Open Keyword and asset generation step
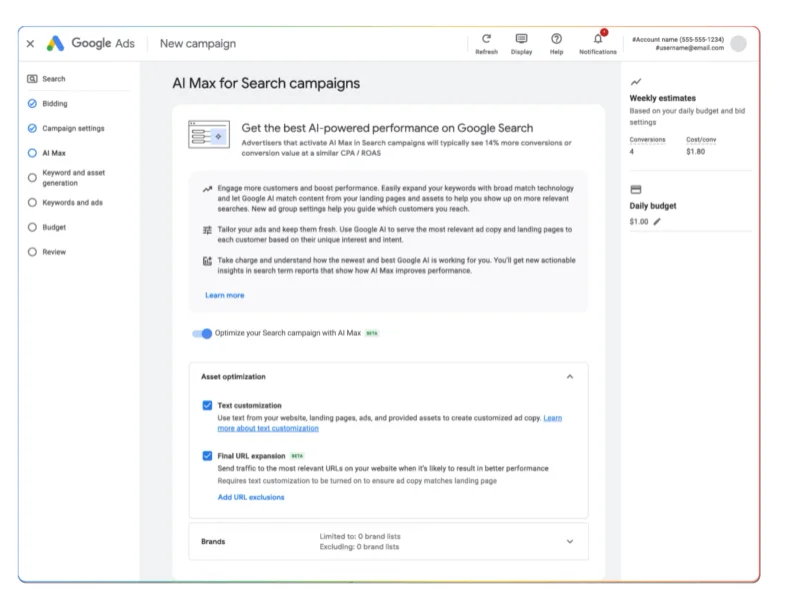This screenshot has height=600, width=790. point(74,178)
